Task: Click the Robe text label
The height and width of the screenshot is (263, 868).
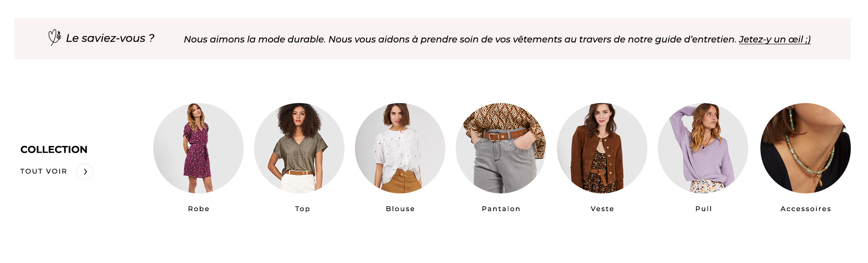Action: [199, 209]
